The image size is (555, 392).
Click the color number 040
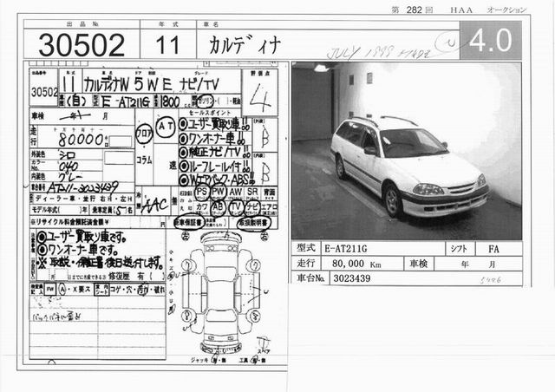(x=68, y=166)
